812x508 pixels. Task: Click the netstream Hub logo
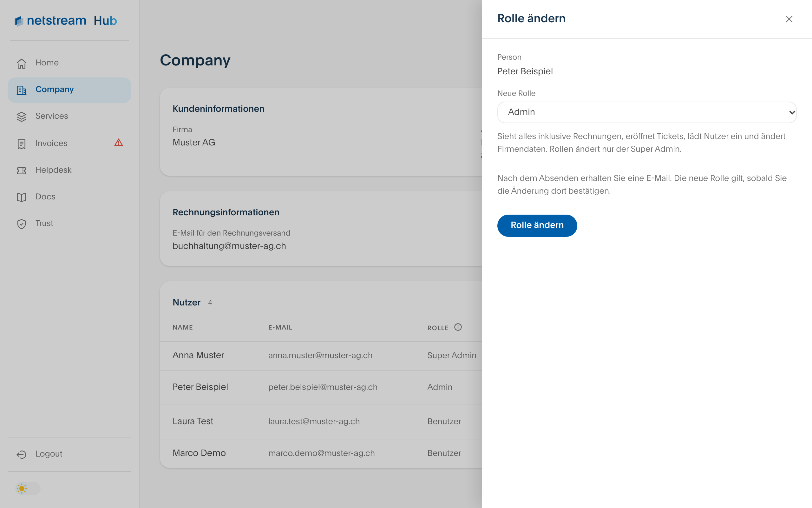[x=66, y=21]
